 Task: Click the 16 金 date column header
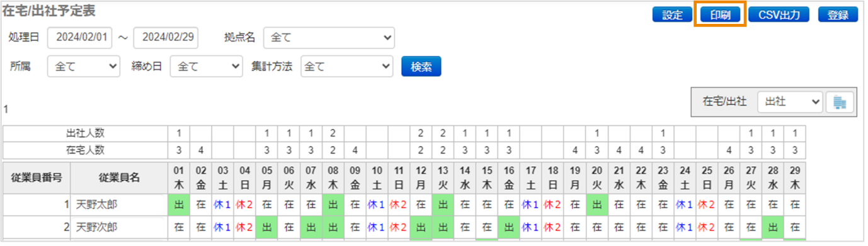click(508, 178)
